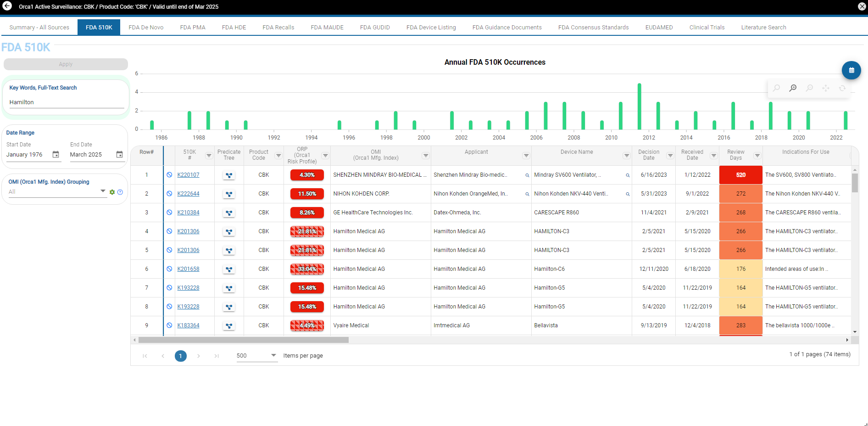Open the blue calendar floating button
This screenshot has width=868, height=426.
[851, 70]
